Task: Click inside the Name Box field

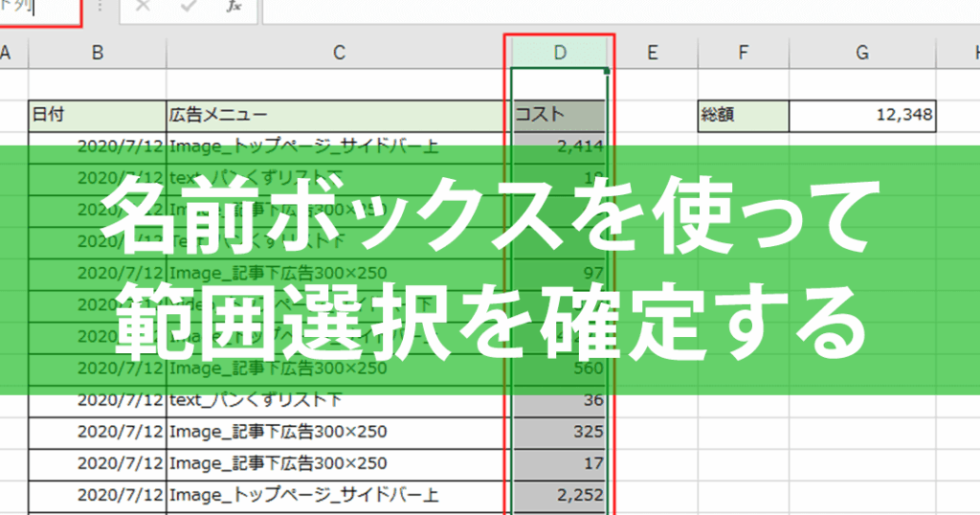Action: pos(39,9)
